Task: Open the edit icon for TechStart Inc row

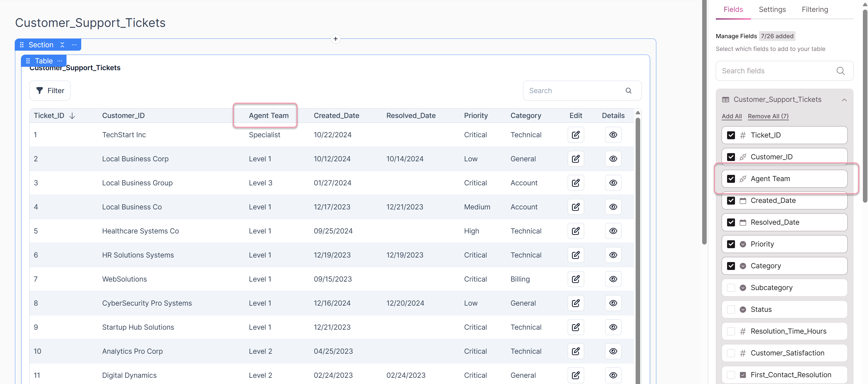Action: [576, 135]
